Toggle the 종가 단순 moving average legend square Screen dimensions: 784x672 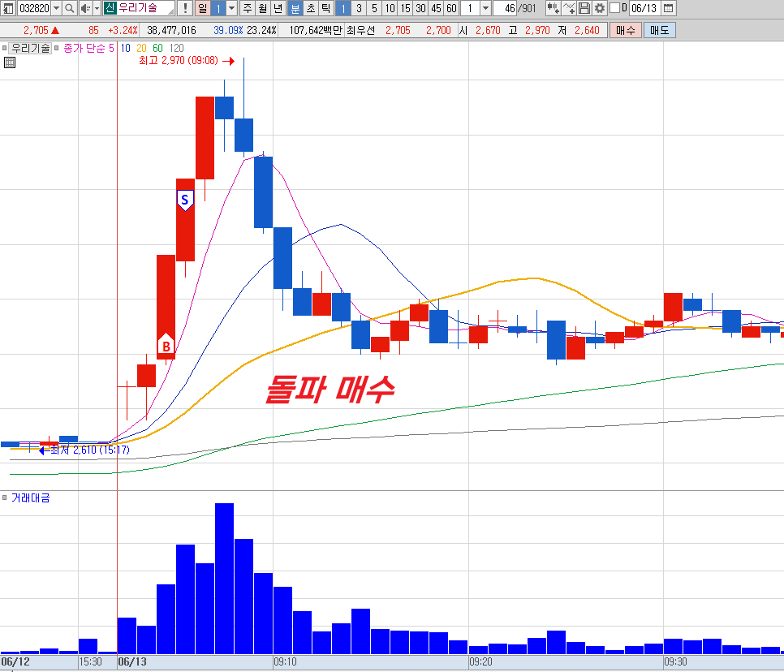(57, 48)
